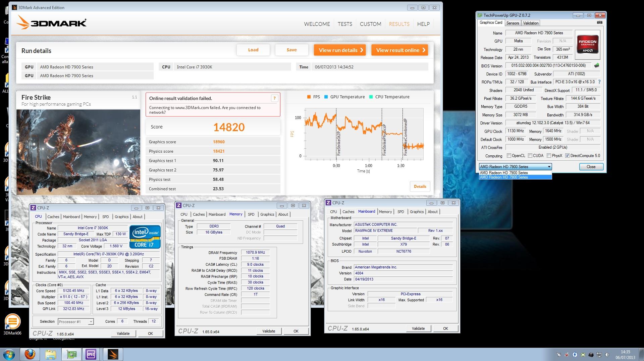Open the TESTS section in 3DMark
Screen dimensions: 644x361
pyautogui.click(x=345, y=24)
